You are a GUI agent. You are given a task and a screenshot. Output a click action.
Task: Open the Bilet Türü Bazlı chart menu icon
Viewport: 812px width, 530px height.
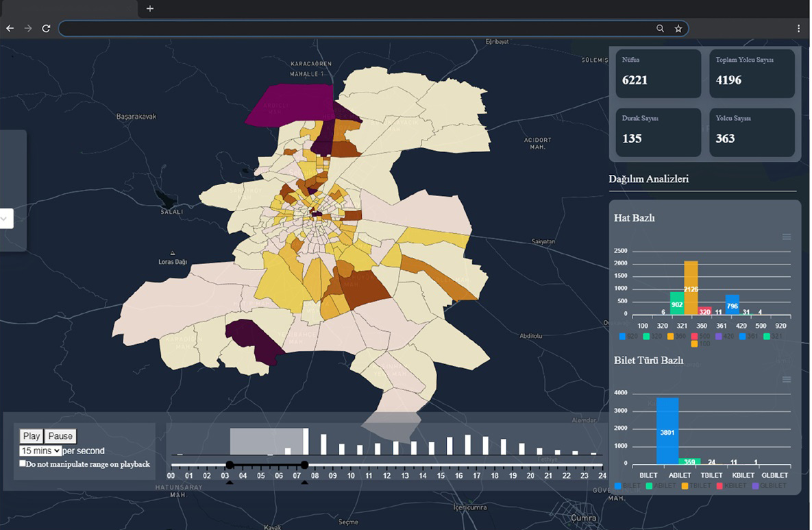(x=786, y=379)
